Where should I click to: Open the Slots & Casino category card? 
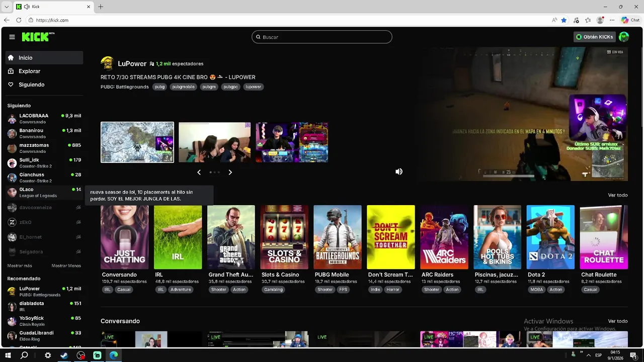(x=284, y=237)
